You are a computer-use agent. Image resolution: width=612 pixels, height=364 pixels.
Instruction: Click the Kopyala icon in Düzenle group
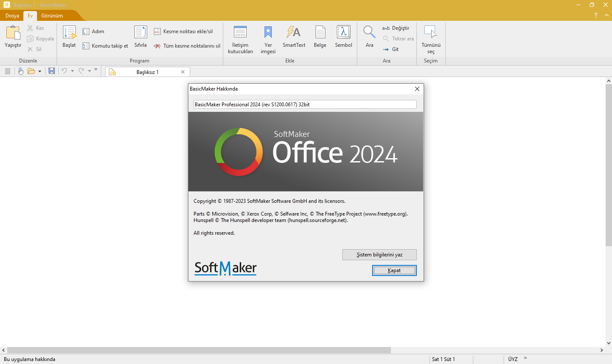tap(30, 39)
